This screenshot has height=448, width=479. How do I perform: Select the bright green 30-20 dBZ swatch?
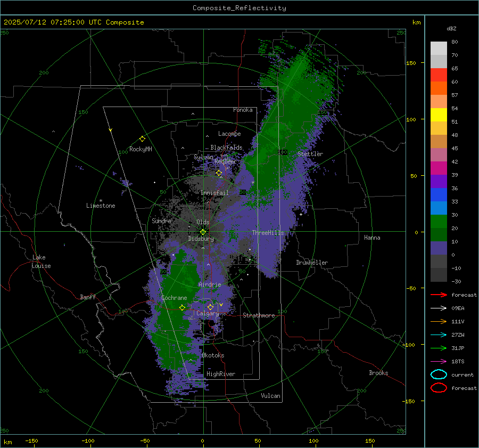439,222
